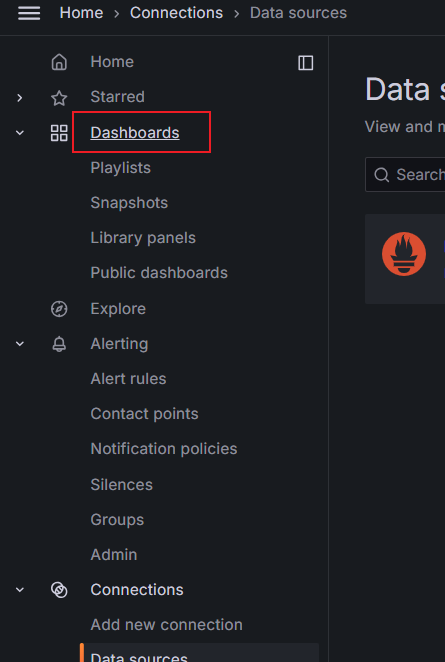Open Add new connection
445x662 pixels.
(x=166, y=625)
